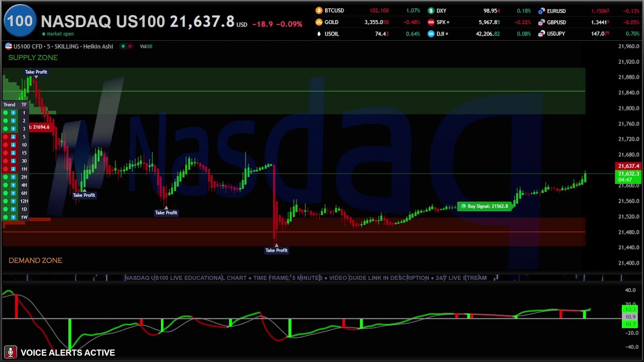The image size is (644, 362).
Task: Click the TF column header
Action: [24, 105]
